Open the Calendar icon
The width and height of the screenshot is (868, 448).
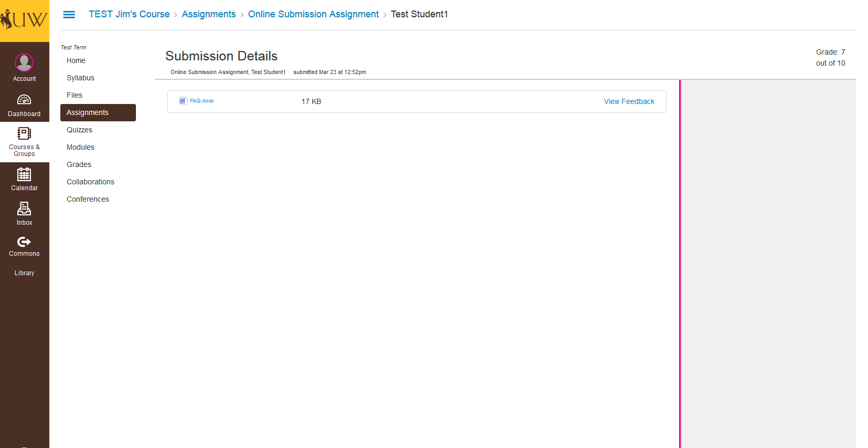(x=24, y=174)
